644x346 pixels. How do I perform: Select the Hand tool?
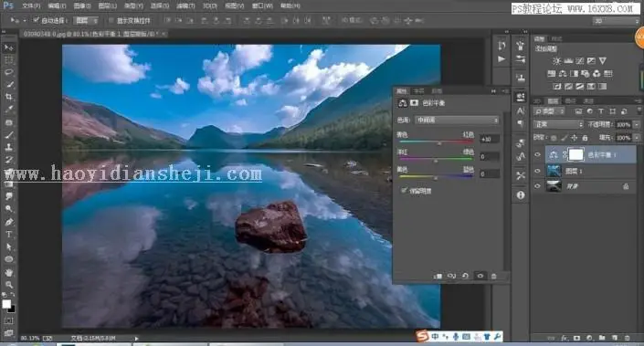(8, 273)
